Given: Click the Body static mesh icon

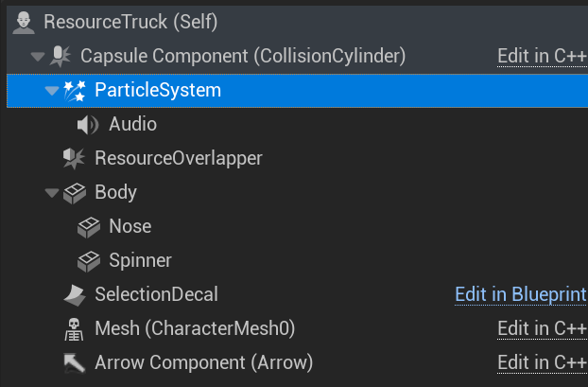Looking at the screenshot, I should coord(75,192).
